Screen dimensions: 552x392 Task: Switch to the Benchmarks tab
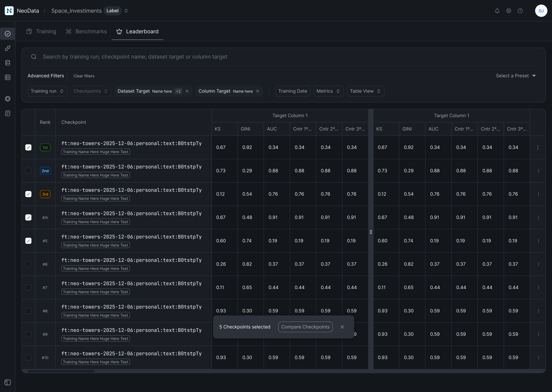[x=86, y=31]
